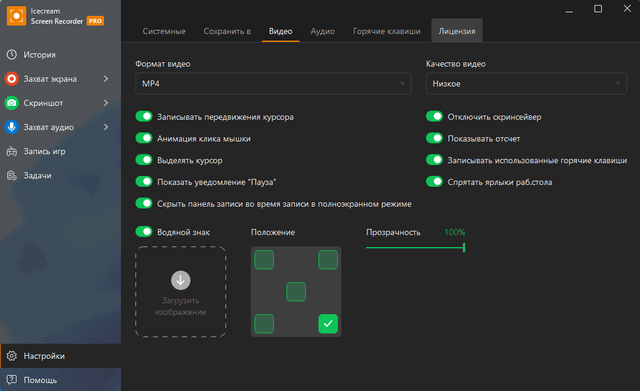Open the История clock icon
The image size is (640, 391).
(12, 54)
